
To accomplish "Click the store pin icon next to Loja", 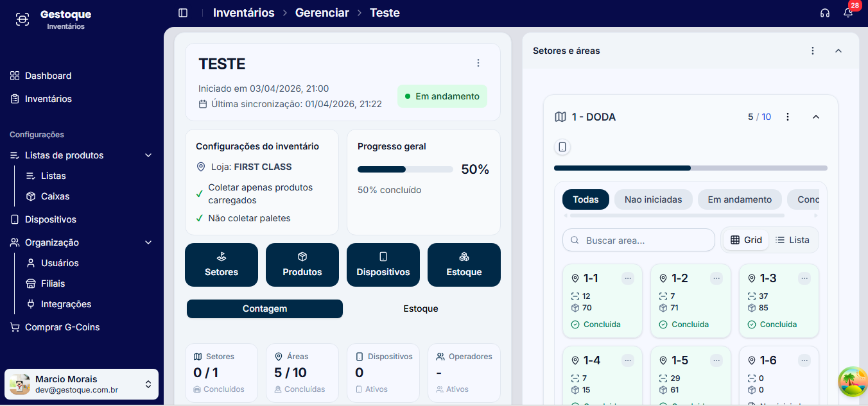I will 201,167.
